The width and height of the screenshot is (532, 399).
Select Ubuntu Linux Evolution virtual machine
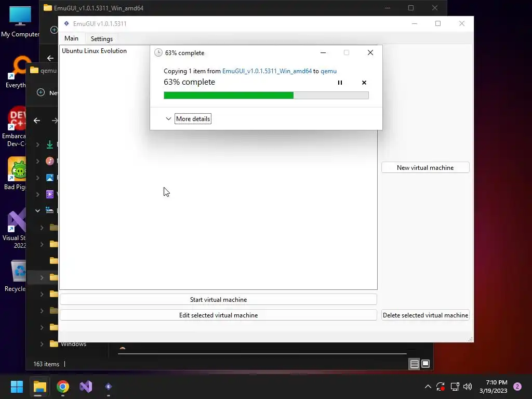95,51
